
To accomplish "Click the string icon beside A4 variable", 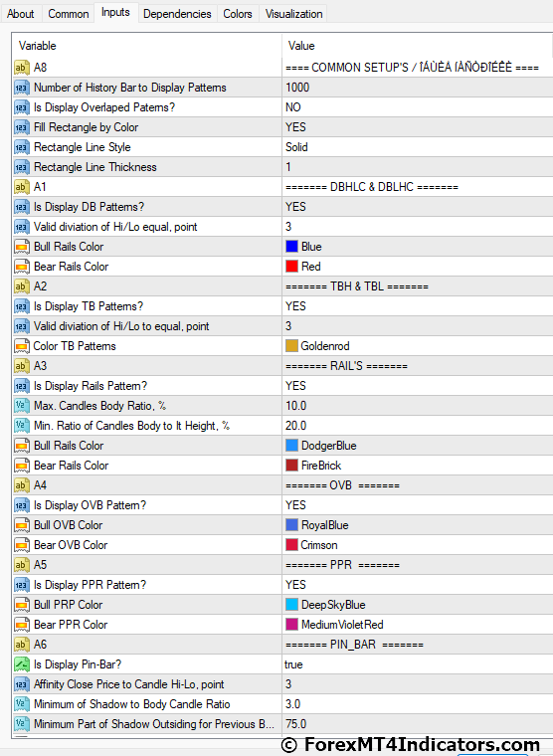I will pos(21,485).
